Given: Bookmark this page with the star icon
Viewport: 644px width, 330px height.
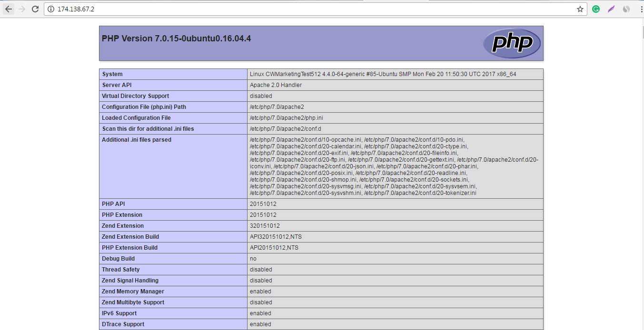Looking at the screenshot, I should click(580, 9).
